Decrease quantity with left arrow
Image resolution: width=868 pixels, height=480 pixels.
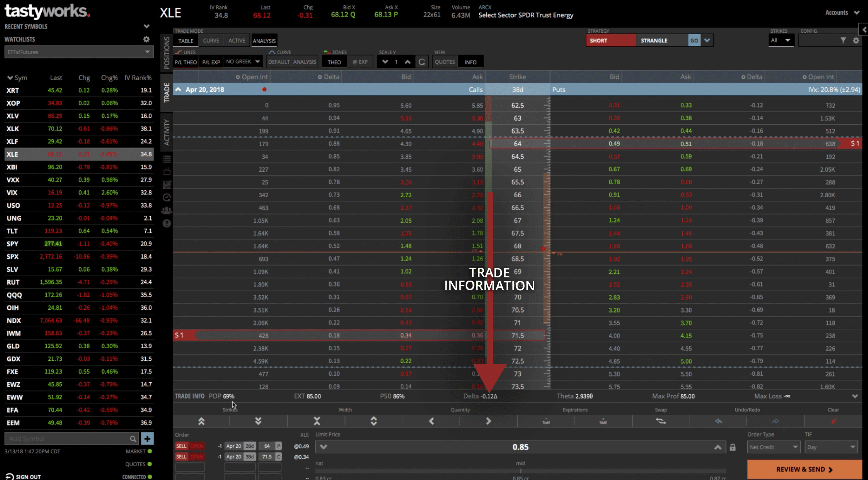pyautogui.click(x=431, y=421)
